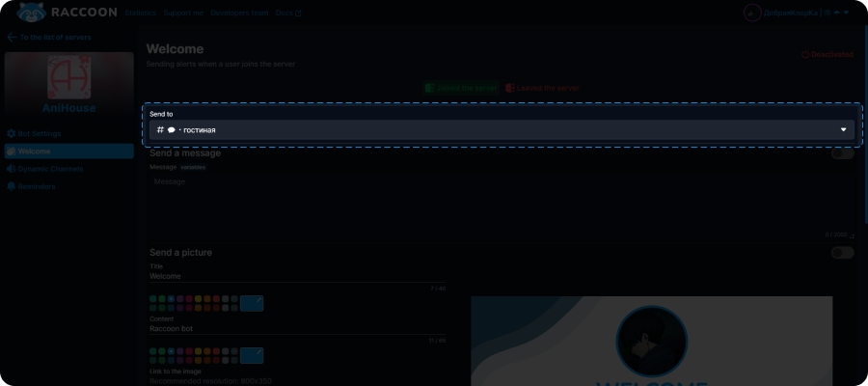Click the back arrow to servers list
This screenshot has height=386, width=868.
pyautogui.click(x=12, y=37)
